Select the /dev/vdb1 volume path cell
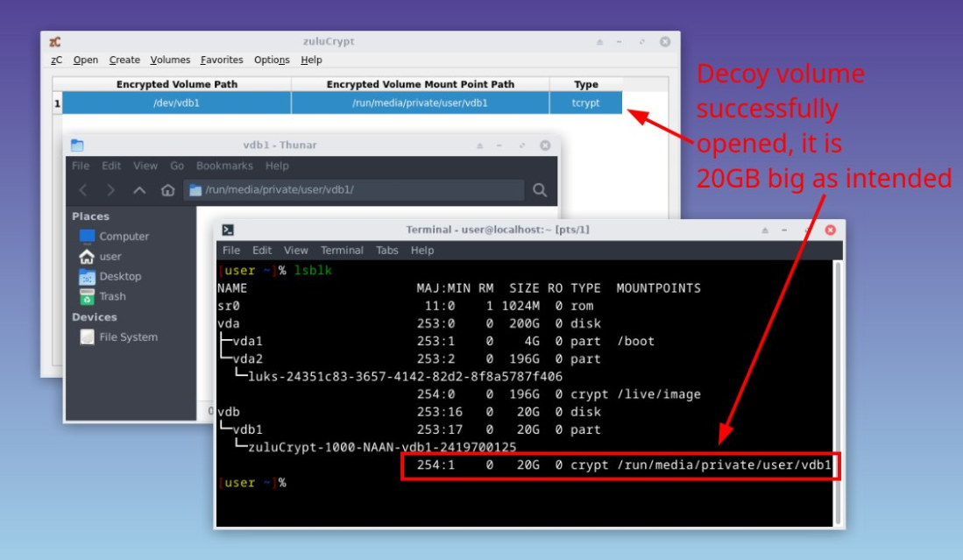 [x=177, y=103]
